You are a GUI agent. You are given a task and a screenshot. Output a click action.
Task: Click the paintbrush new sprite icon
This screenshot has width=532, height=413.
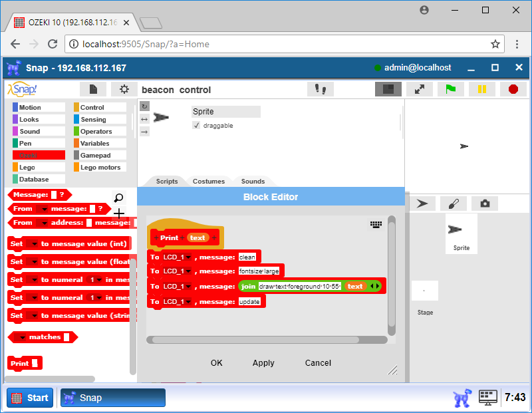(453, 204)
